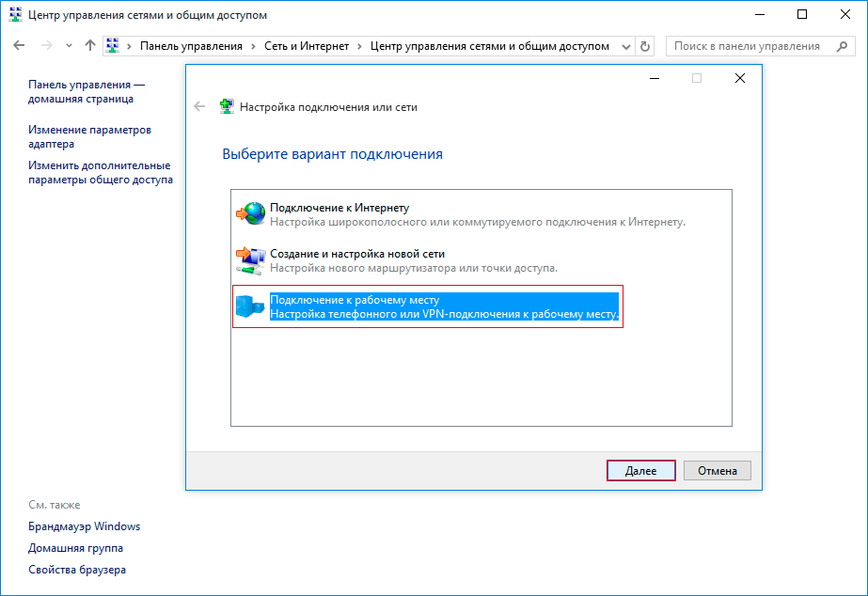
Task: Select 'Создание и настройка новой сети' icon
Action: [251, 260]
